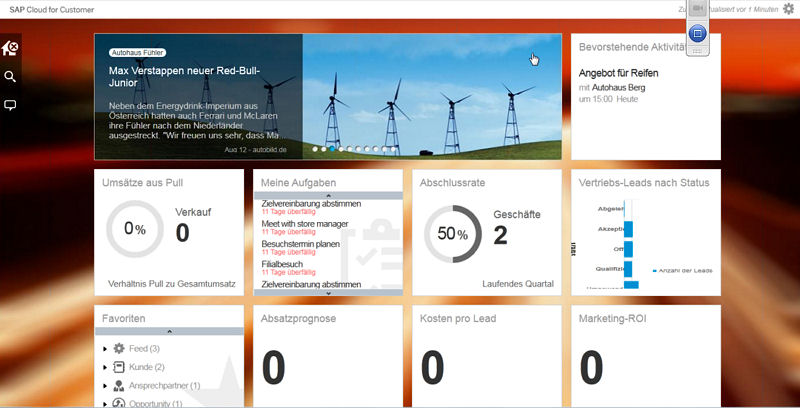Open the Umsätze aus Pull tile header
The image size is (800, 408).
click(142, 183)
